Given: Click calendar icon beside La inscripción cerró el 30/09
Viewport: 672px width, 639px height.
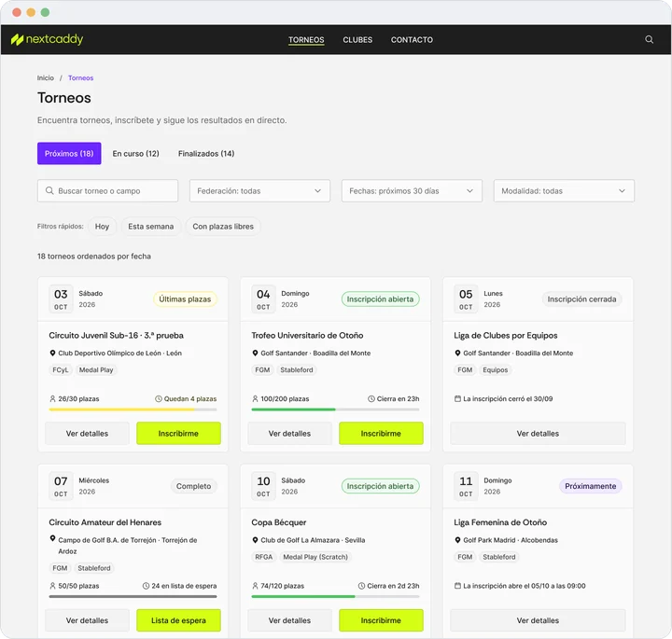Looking at the screenshot, I should pos(457,398).
